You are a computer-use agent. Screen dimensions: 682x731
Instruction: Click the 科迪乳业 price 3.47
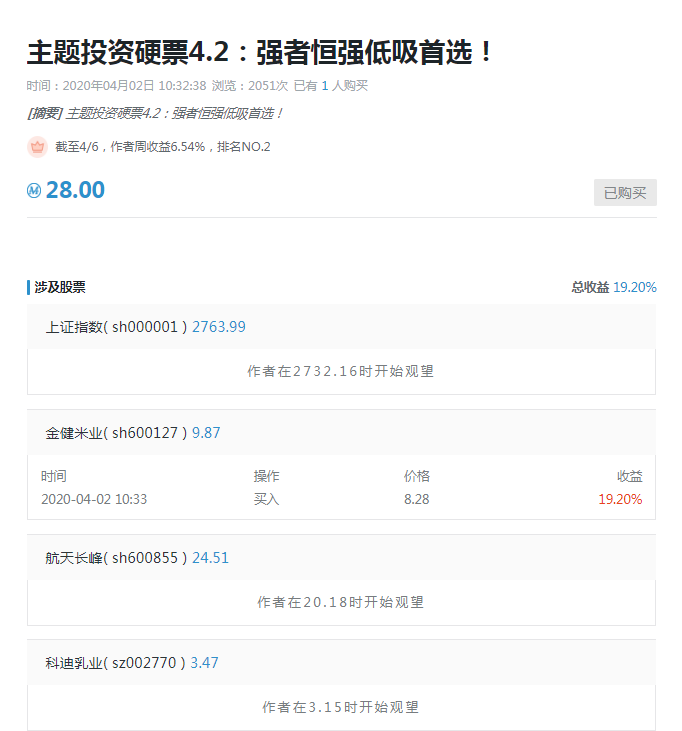(204, 662)
